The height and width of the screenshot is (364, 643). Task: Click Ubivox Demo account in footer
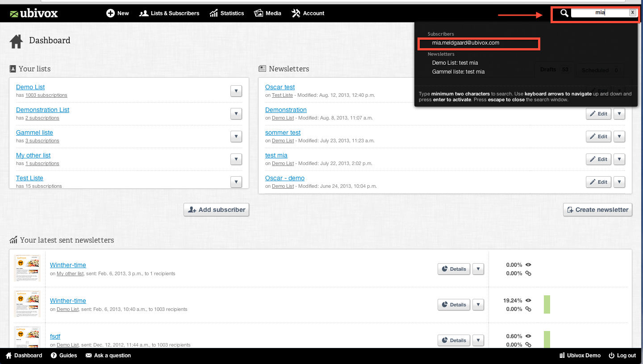[x=580, y=356]
